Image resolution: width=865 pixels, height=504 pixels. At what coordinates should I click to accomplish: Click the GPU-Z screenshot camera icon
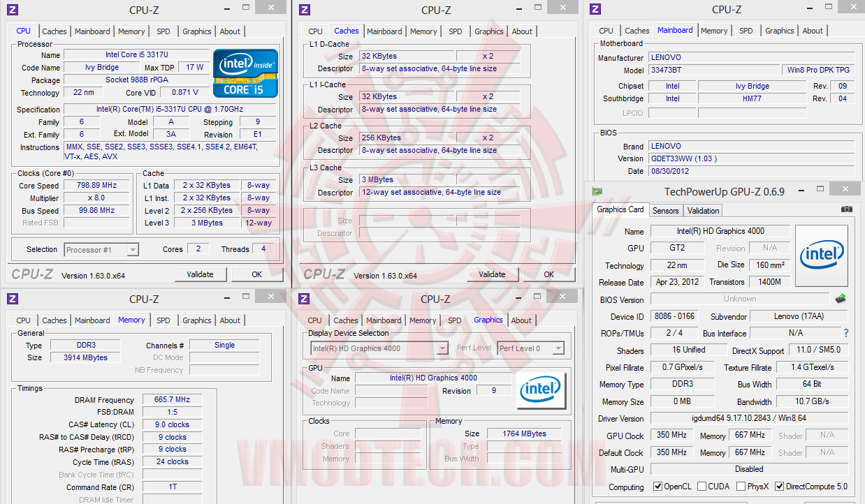click(x=846, y=209)
